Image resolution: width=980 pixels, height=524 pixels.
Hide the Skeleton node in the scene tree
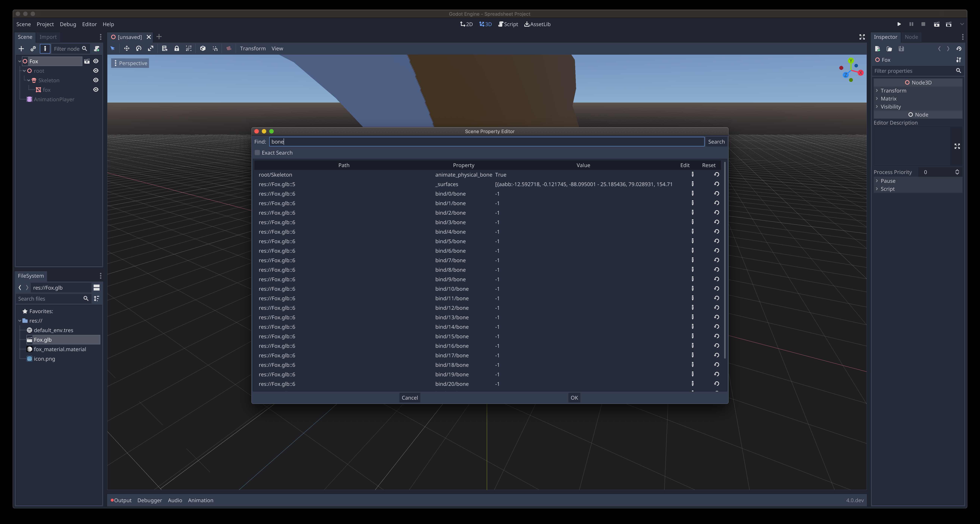tap(95, 80)
